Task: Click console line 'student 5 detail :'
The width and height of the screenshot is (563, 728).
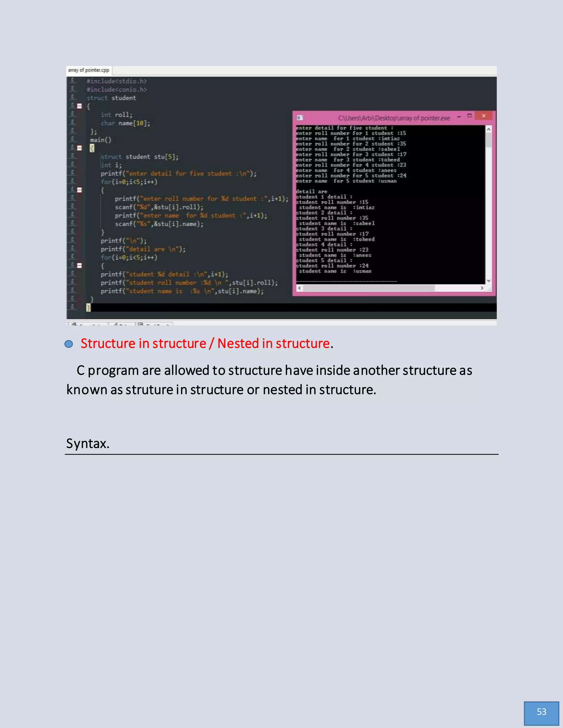Action: pyautogui.click(x=324, y=261)
